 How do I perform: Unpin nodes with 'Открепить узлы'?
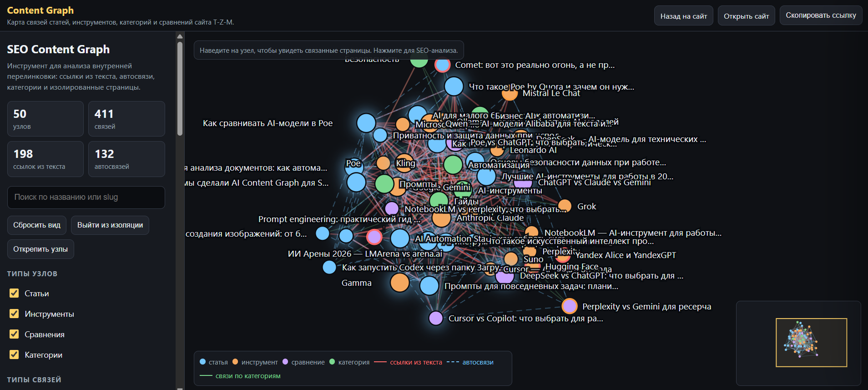(x=40, y=249)
